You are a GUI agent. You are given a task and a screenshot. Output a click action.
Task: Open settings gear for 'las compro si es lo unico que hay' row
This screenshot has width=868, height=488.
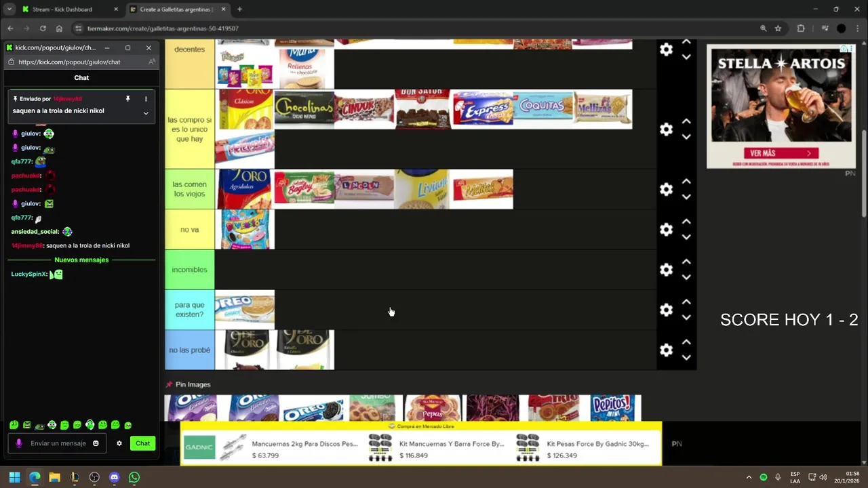[666, 129]
